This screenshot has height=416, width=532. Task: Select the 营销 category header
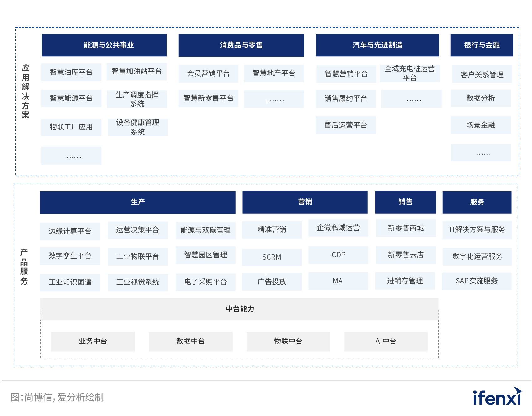305,202
